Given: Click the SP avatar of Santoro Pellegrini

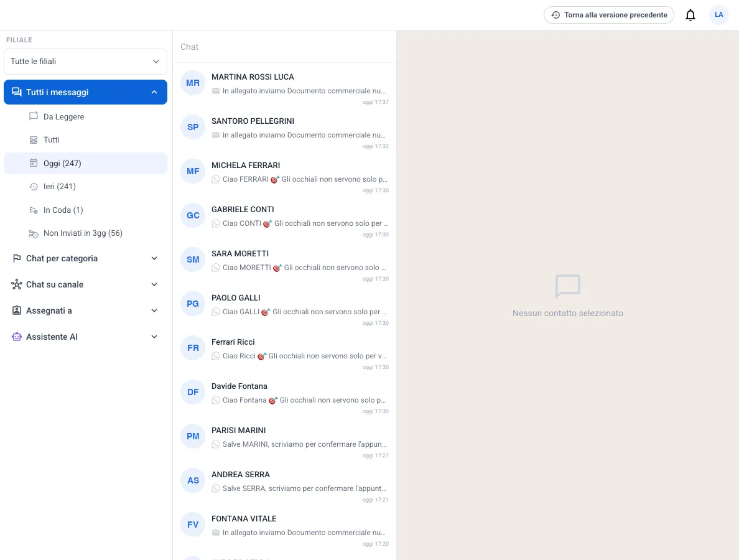Looking at the screenshot, I should 193,128.
